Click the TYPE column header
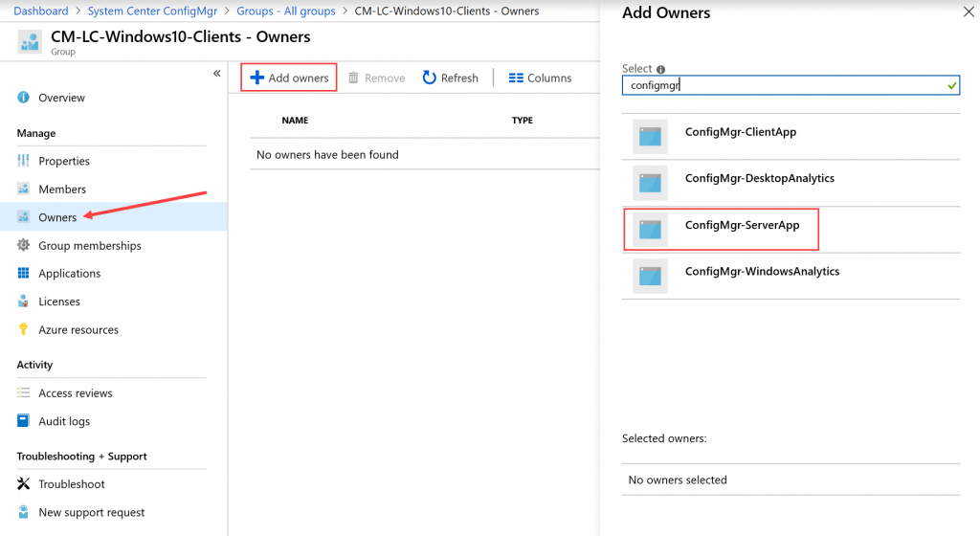 [522, 120]
